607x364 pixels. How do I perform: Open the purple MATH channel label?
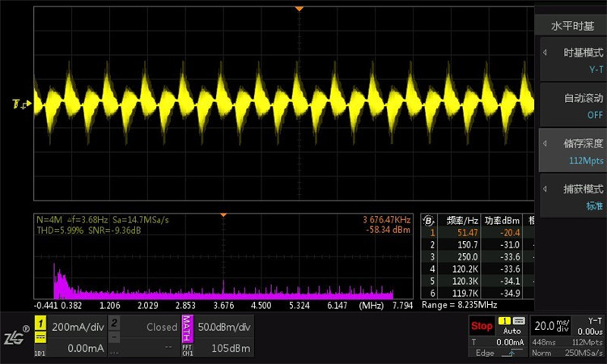point(187,328)
